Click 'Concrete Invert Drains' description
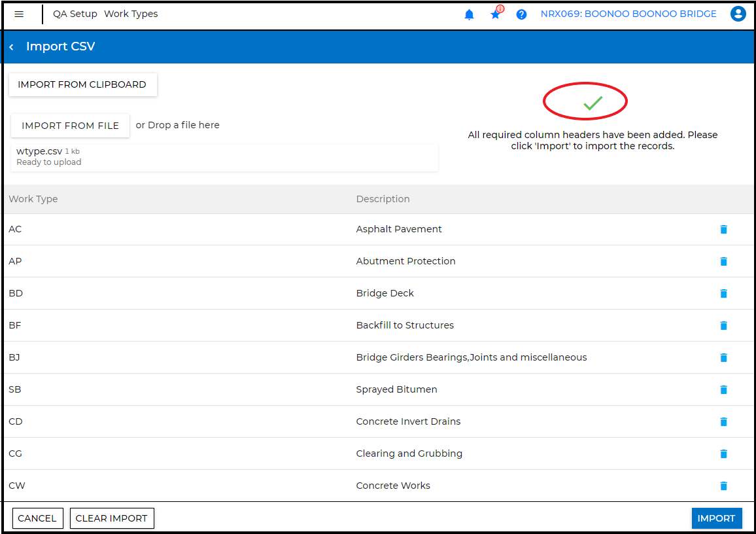 coord(408,421)
